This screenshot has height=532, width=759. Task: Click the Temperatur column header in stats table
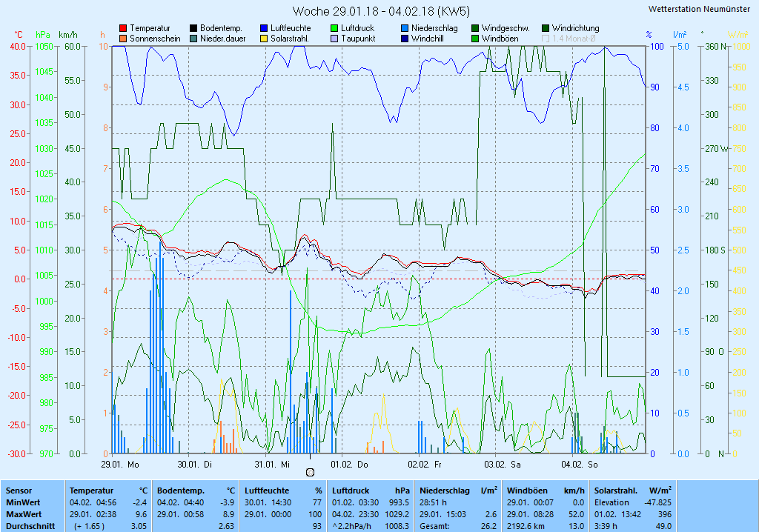click(91, 491)
